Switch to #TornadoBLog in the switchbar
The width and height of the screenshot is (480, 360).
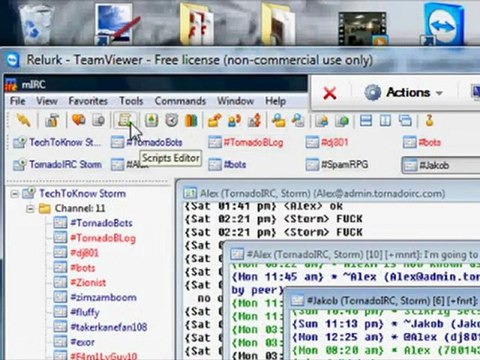coord(246,143)
